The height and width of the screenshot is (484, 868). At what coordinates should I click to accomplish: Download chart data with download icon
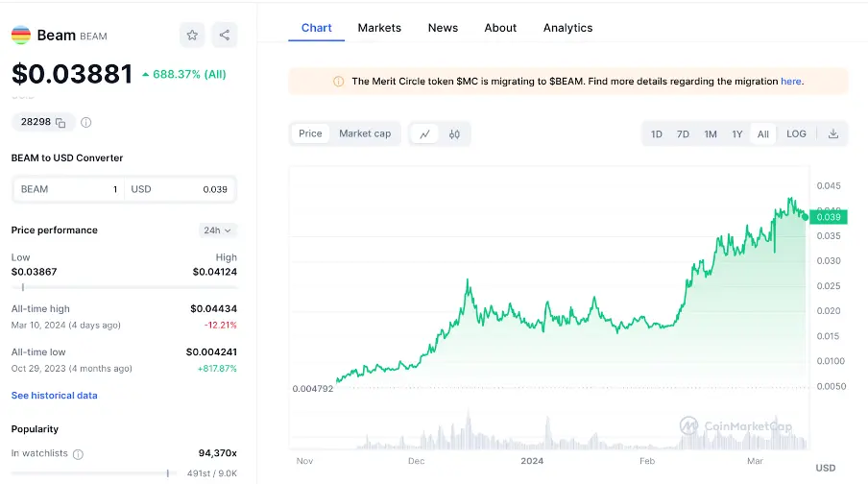833,134
